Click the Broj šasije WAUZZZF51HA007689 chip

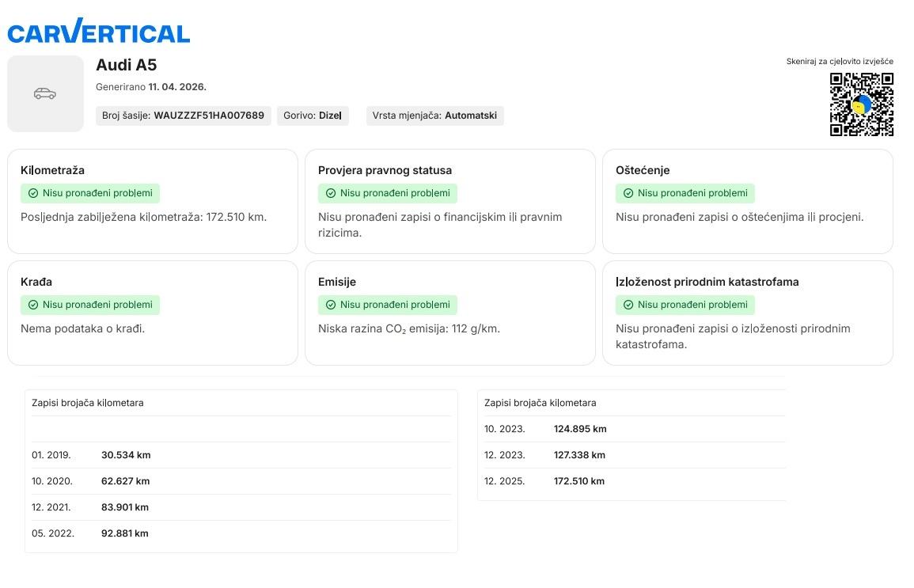(x=183, y=116)
